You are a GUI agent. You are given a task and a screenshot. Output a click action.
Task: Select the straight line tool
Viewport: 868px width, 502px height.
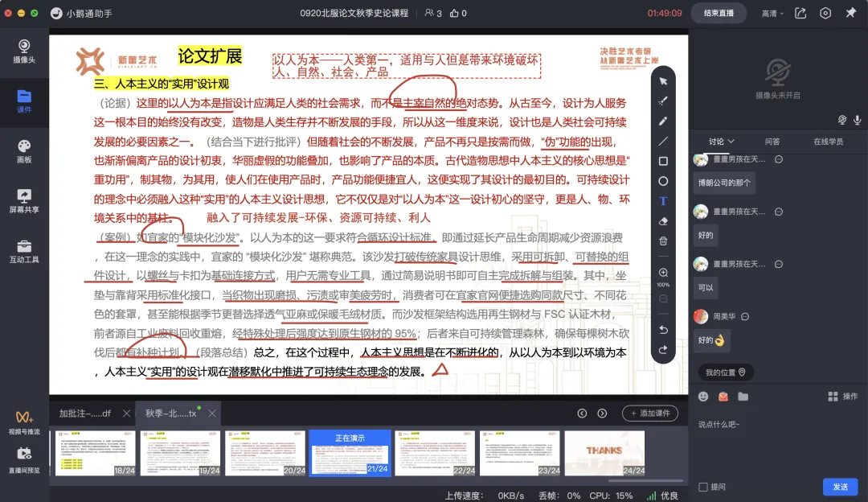pyautogui.click(x=663, y=141)
